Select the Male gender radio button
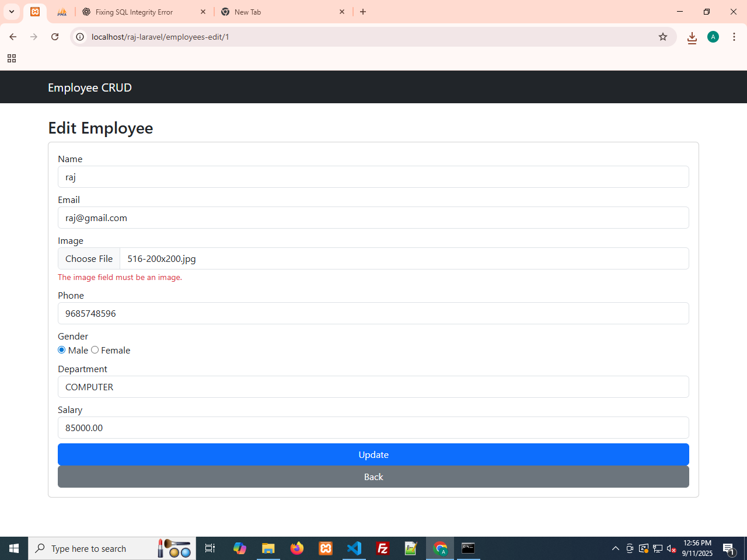This screenshot has width=747, height=560. [x=62, y=350]
